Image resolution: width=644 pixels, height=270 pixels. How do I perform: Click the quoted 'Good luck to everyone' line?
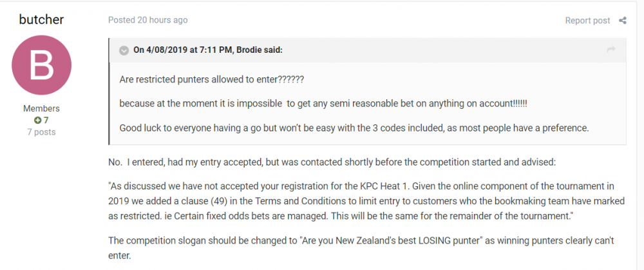(354, 128)
